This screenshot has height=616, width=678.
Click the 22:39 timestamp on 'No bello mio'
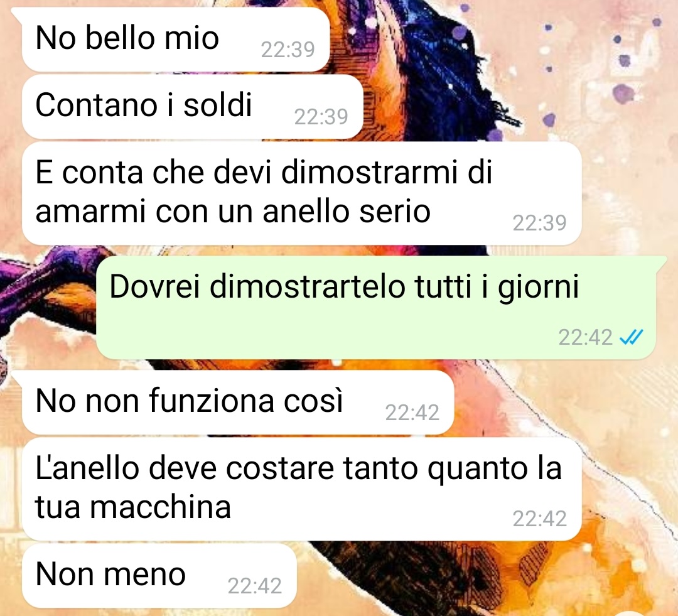[288, 50]
